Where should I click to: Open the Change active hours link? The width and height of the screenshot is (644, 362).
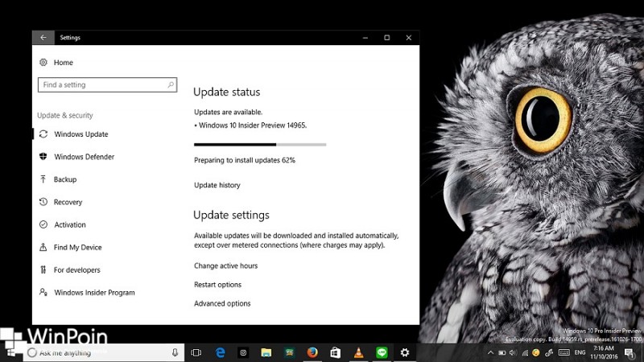[226, 265]
